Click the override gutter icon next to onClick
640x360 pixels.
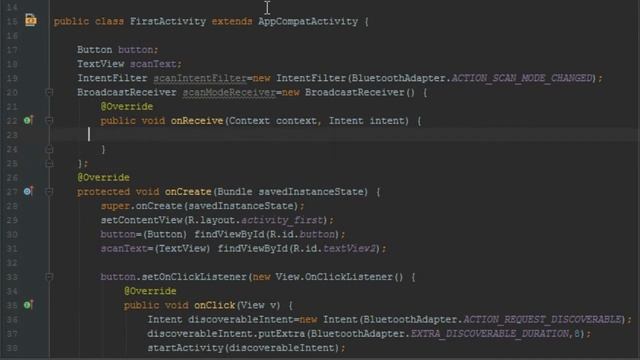click(x=28, y=304)
